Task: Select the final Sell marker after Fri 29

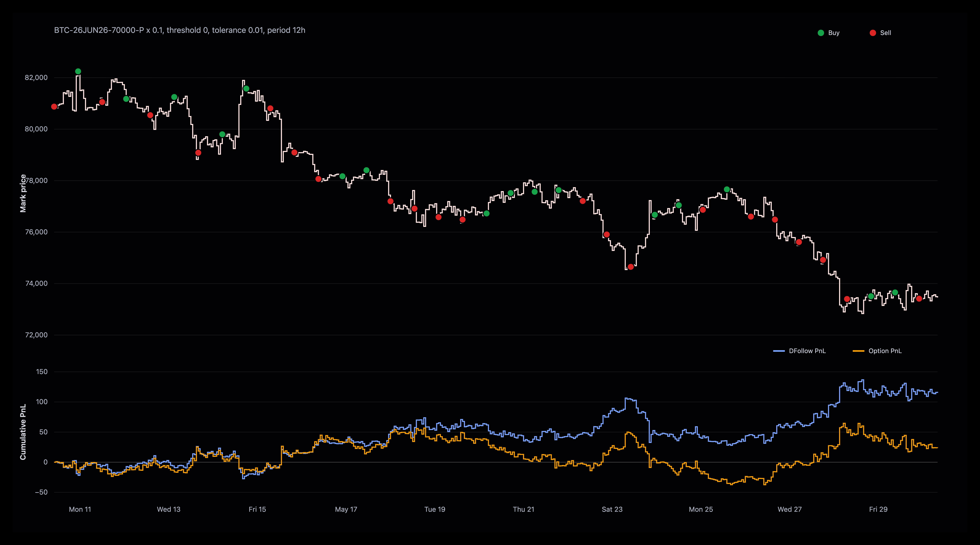Action: pos(919,299)
